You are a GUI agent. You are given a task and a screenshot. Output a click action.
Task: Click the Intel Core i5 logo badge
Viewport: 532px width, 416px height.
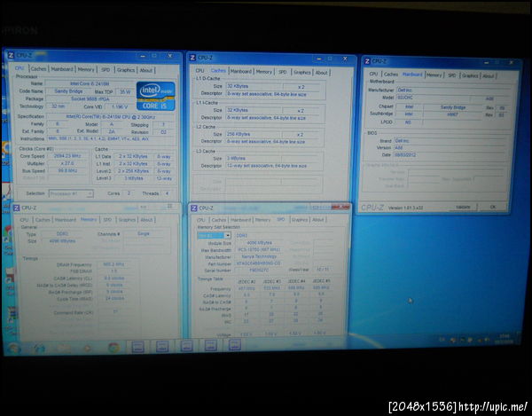(x=156, y=96)
